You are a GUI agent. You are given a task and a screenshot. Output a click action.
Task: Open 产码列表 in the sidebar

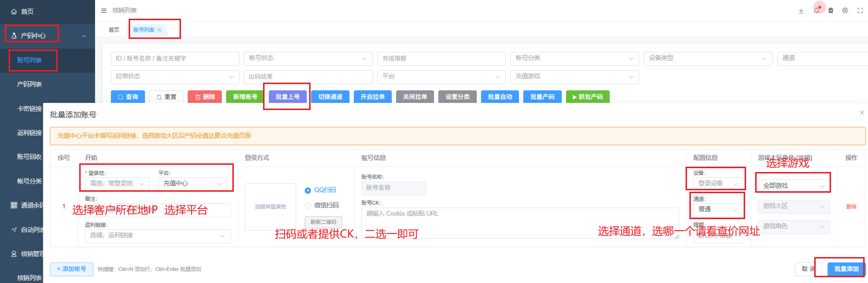click(29, 84)
